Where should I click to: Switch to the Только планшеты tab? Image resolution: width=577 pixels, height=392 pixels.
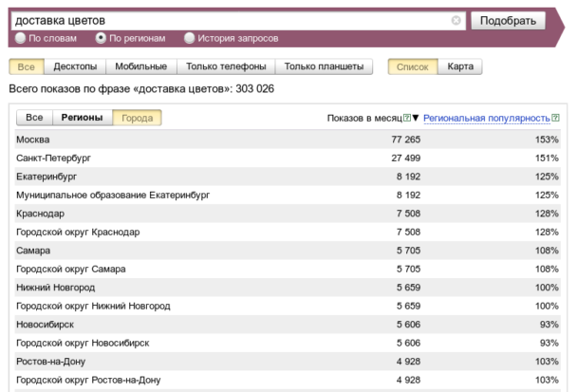pyautogui.click(x=324, y=66)
